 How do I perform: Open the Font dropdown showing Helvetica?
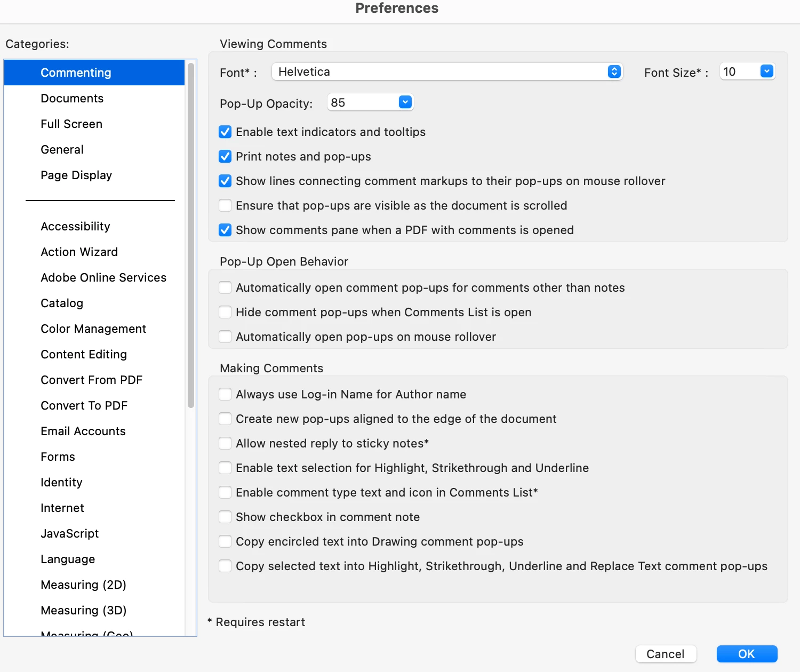pos(447,71)
